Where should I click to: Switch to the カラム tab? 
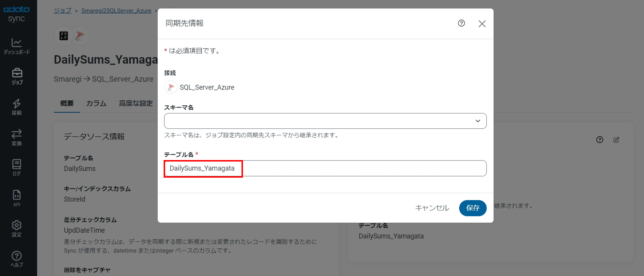point(96,103)
